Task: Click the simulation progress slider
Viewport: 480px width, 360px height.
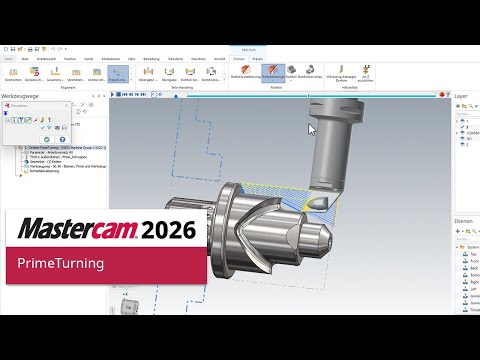Action: [311, 96]
